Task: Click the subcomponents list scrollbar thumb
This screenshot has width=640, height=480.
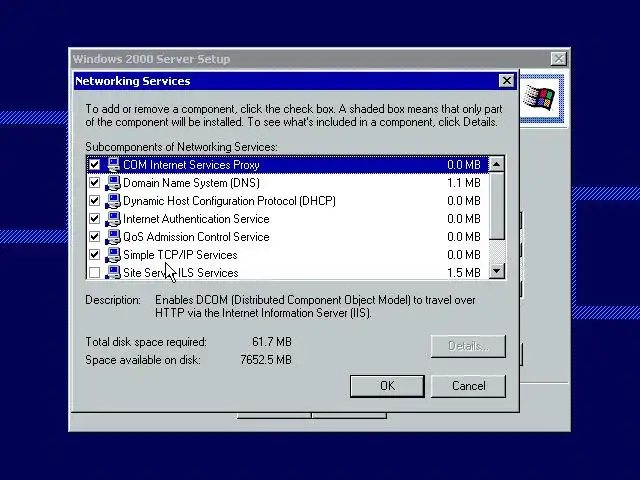Action: tap(497, 206)
